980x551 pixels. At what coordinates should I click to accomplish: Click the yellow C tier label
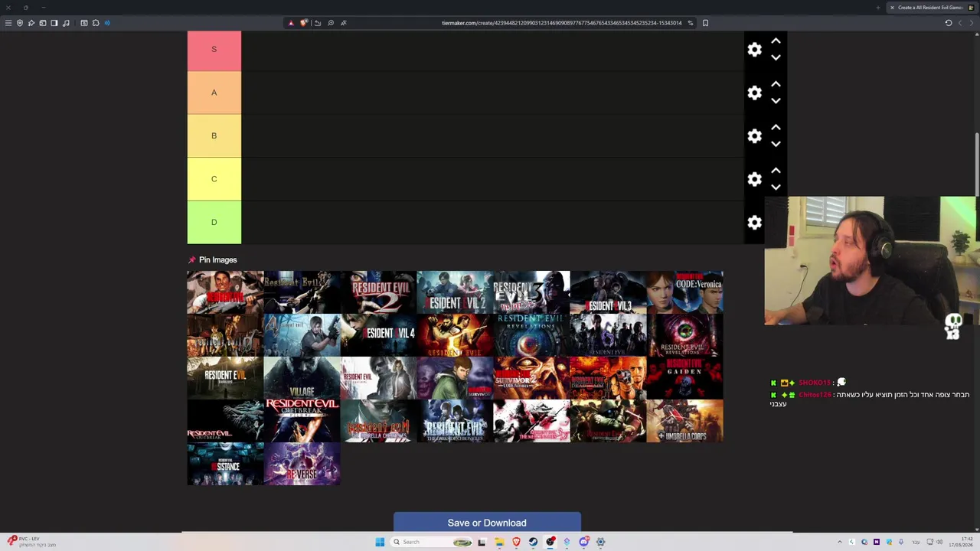point(214,179)
